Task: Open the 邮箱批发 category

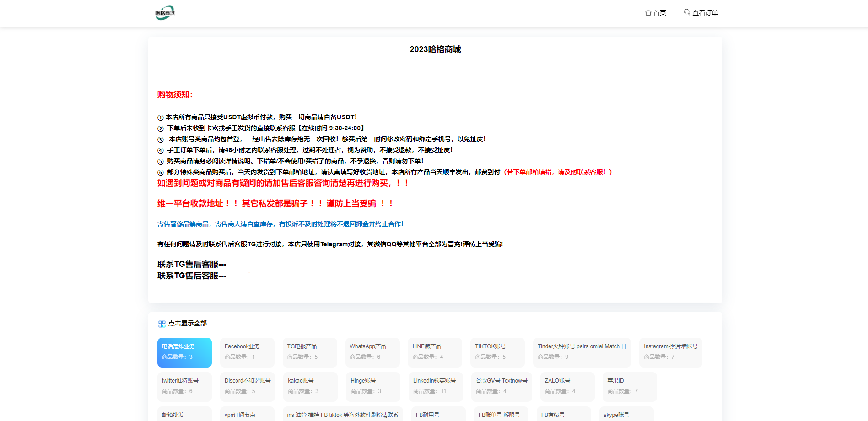Action: click(x=184, y=414)
